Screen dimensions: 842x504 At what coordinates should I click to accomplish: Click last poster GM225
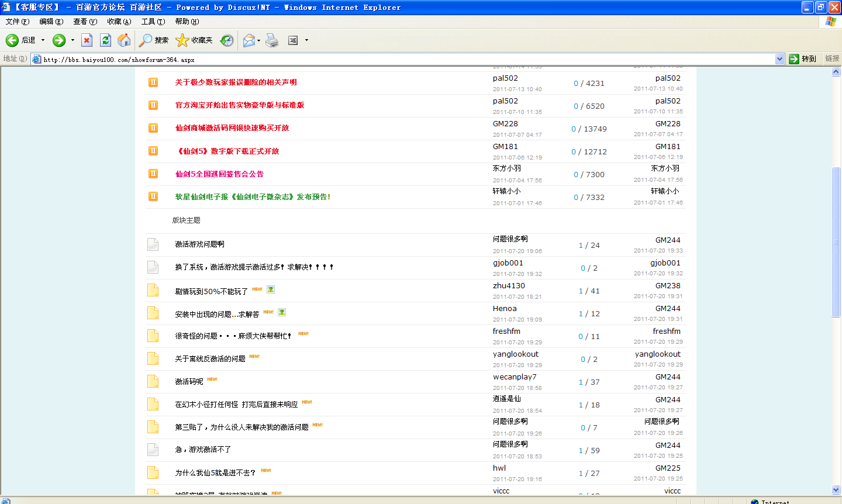point(668,468)
